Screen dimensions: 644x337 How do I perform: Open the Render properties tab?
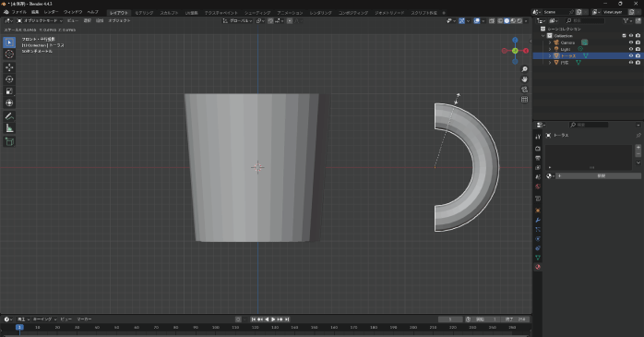(538, 149)
